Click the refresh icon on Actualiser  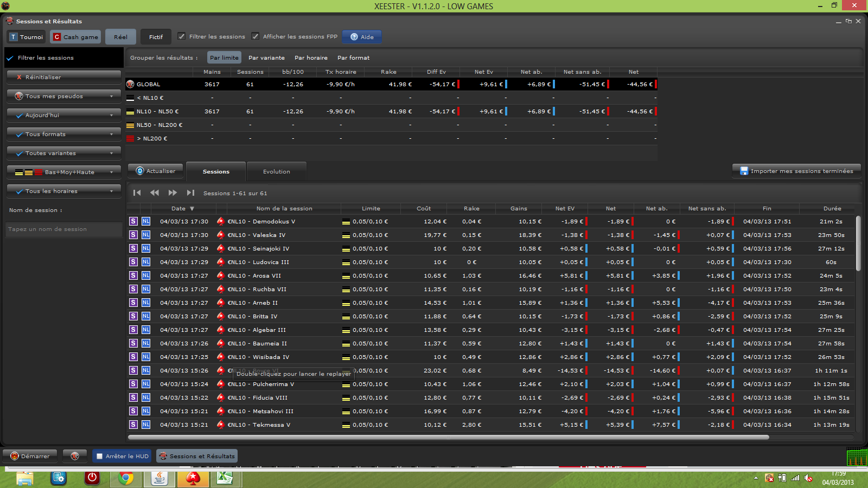point(140,171)
